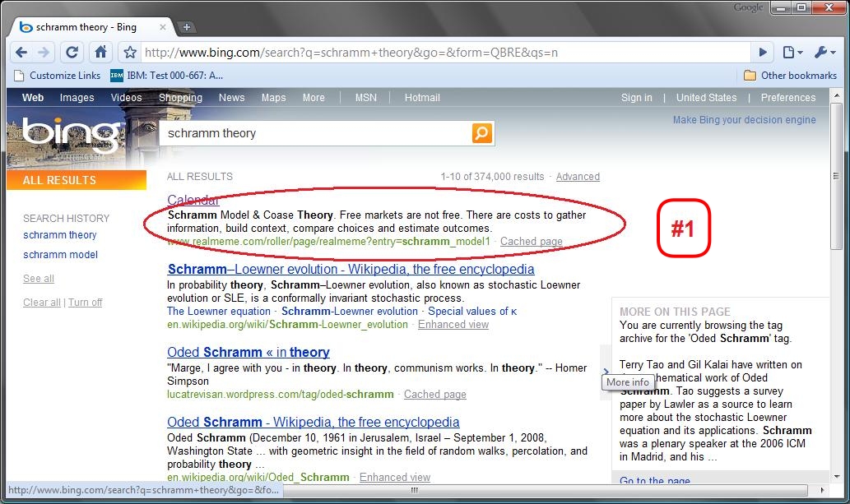This screenshot has height=504, width=850.
Task: Click See all search history
Action: [39, 279]
